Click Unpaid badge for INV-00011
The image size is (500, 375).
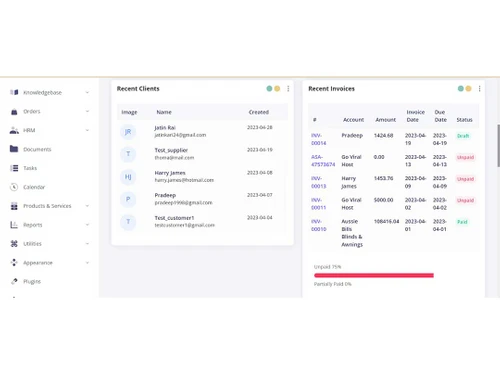(x=465, y=200)
